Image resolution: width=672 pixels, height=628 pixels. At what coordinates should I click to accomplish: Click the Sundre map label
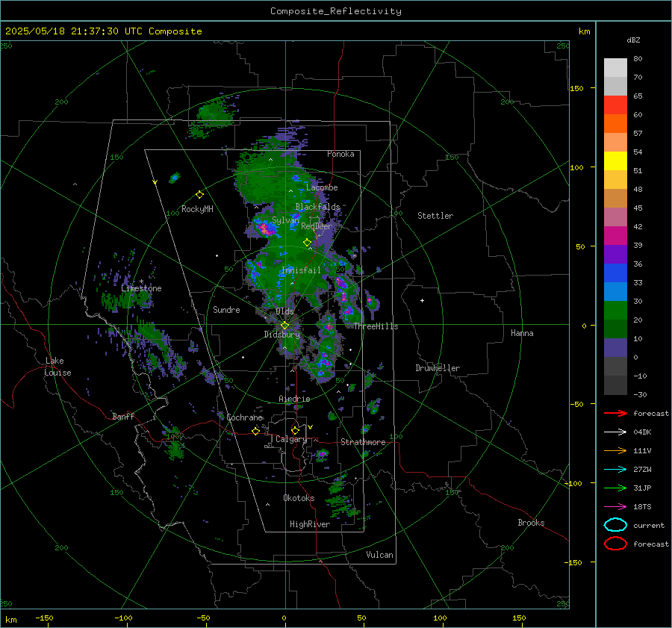(x=226, y=310)
